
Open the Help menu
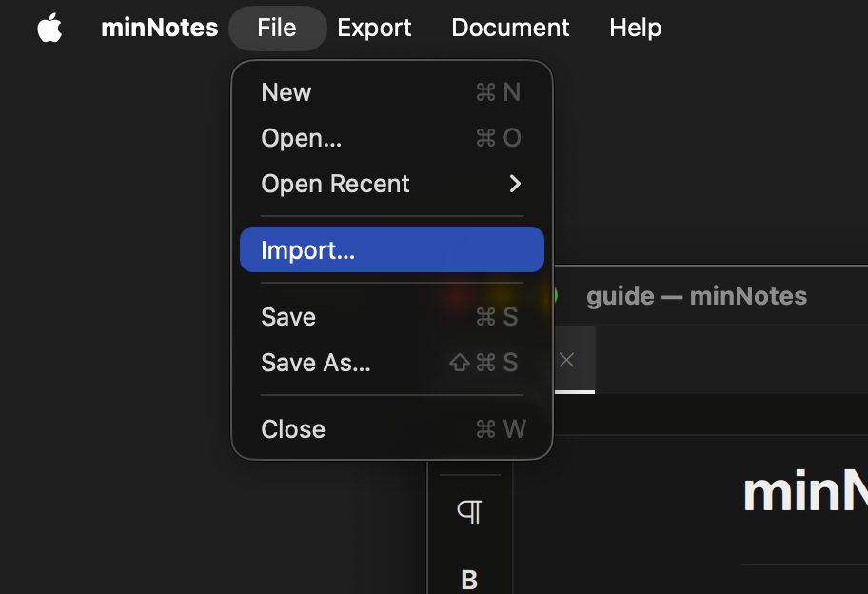pyautogui.click(x=635, y=28)
